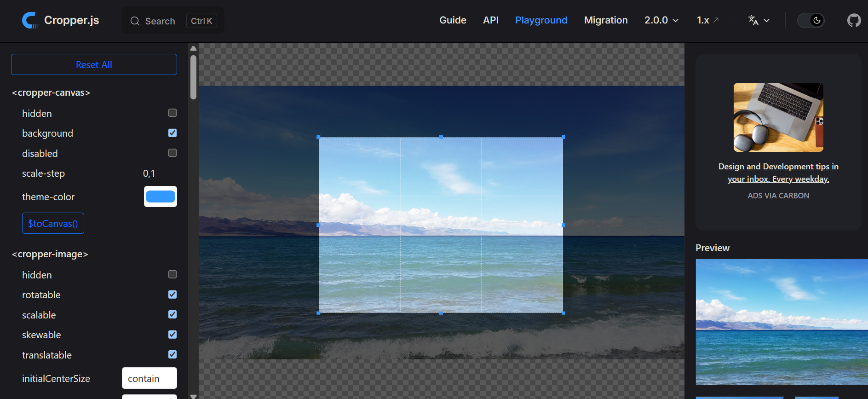The width and height of the screenshot is (868, 399).
Task: Click the bottom-center crop handle
Action: (441, 313)
